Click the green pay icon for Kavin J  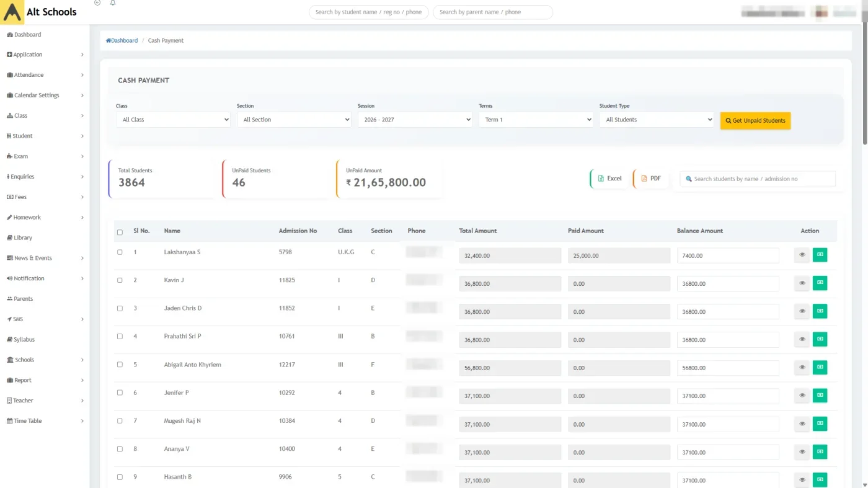(x=820, y=283)
